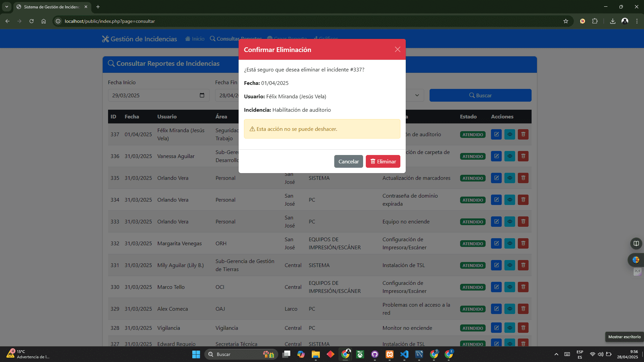Open the browser tab list chevron
Image resolution: width=644 pixels, height=362 pixels.
click(6, 7)
